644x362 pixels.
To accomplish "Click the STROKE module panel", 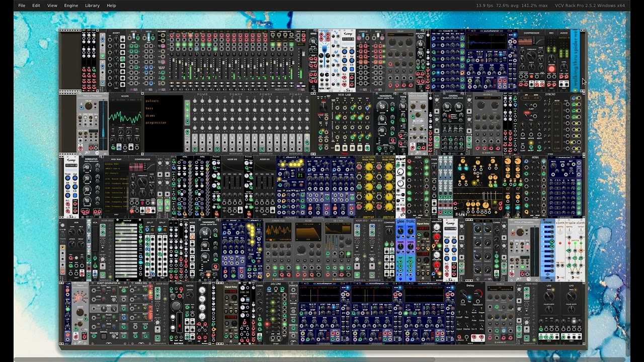I will point(548,250).
